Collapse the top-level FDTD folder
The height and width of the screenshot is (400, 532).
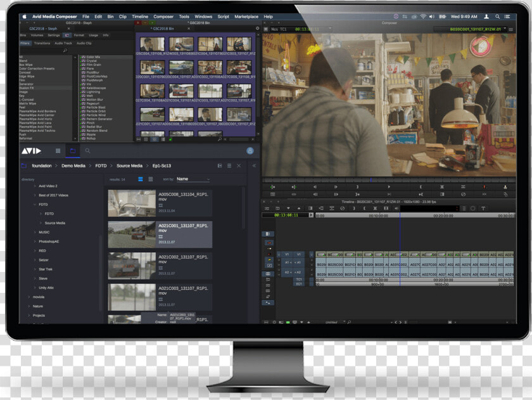point(35,204)
